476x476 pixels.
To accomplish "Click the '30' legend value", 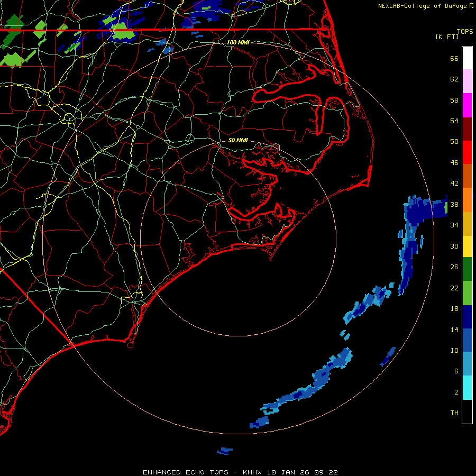I will (x=454, y=246).
